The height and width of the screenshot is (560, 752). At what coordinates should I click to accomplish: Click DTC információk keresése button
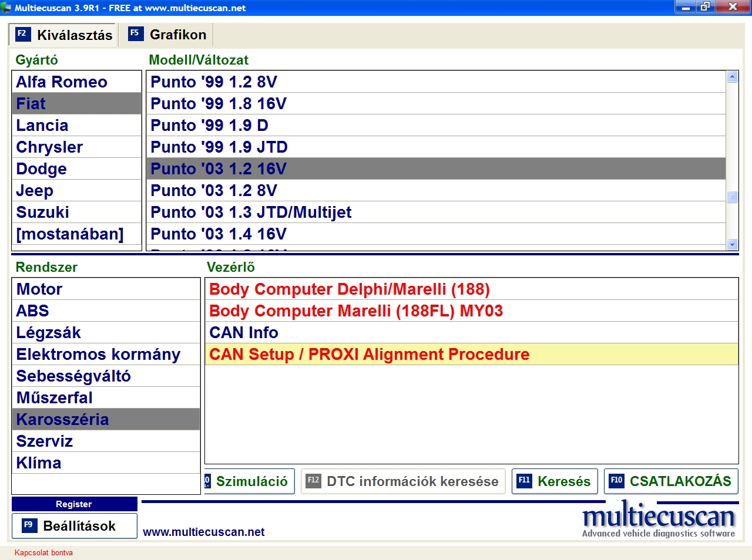[x=403, y=481]
